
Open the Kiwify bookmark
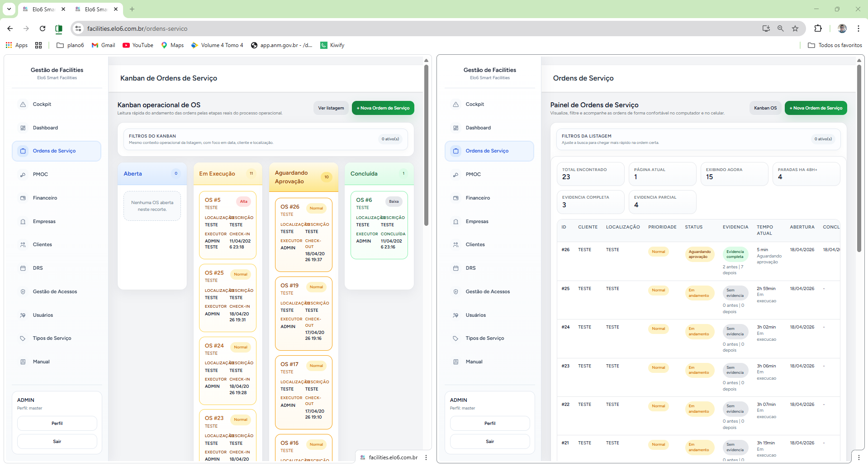tap(332, 45)
